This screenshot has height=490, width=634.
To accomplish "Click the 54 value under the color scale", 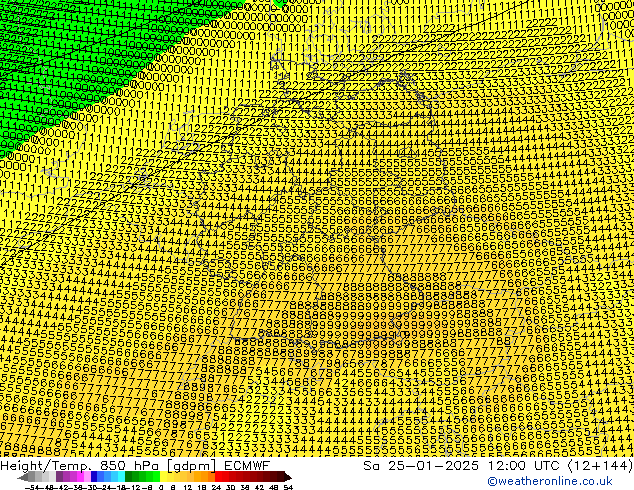I will pyautogui.click(x=288, y=487).
